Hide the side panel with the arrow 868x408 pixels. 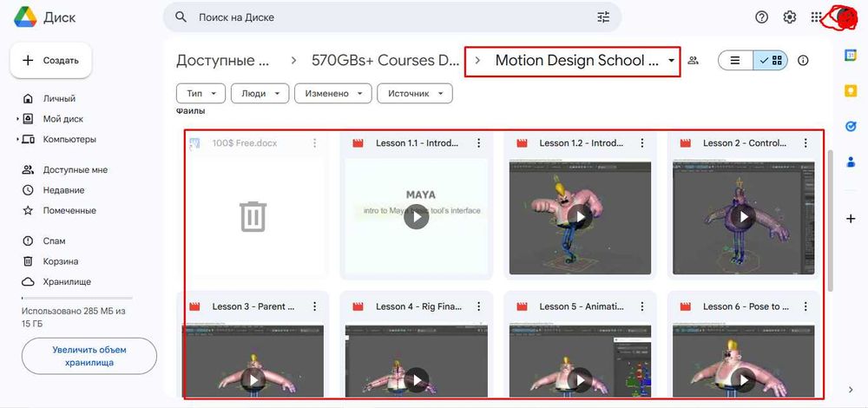click(851, 390)
